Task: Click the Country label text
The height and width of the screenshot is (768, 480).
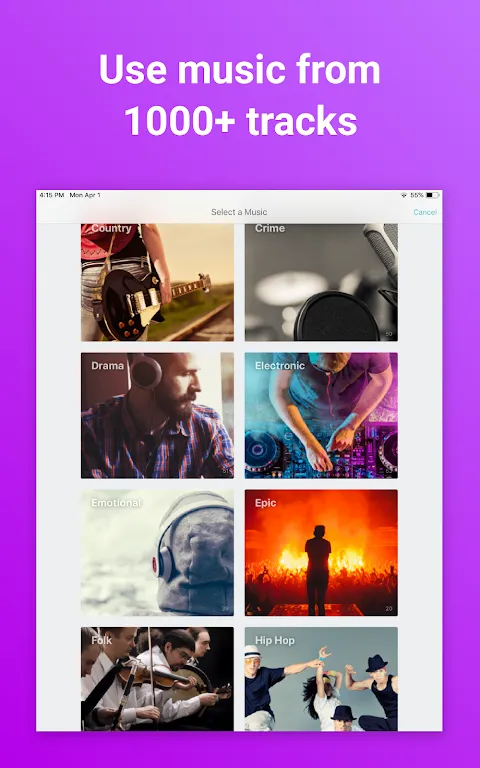Action: [111, 228]
